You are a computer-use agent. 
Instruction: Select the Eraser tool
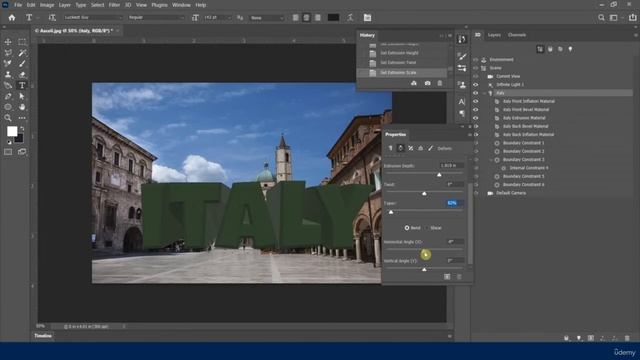coord(22,74)
